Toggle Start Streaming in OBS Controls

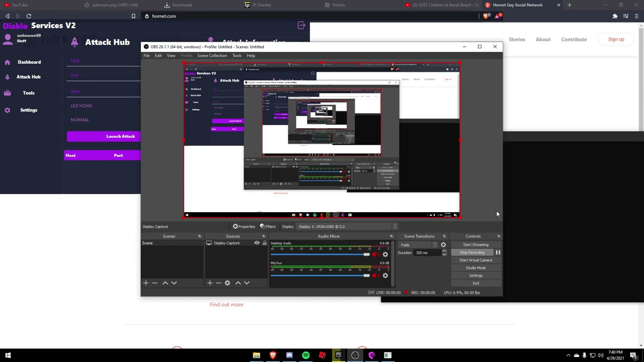pyautogui.click(x=475, y=245)
